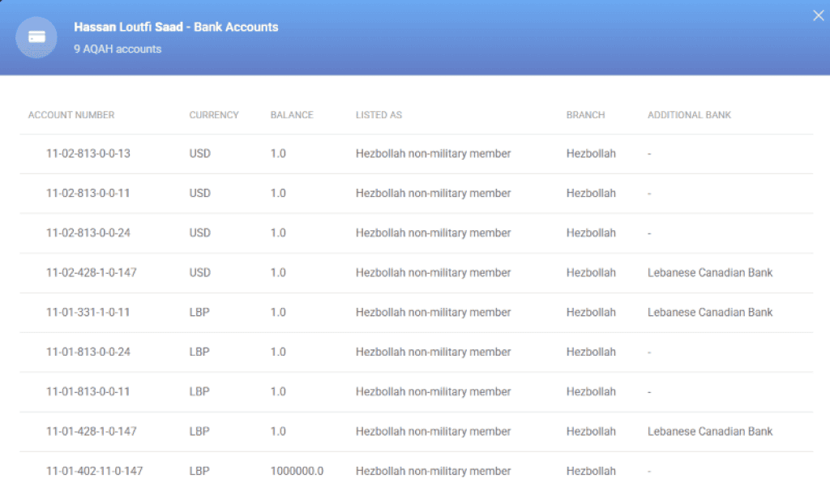Sort by Account Number column header
The width and height of the screenshot is (830, 504).
click(71, 115)
